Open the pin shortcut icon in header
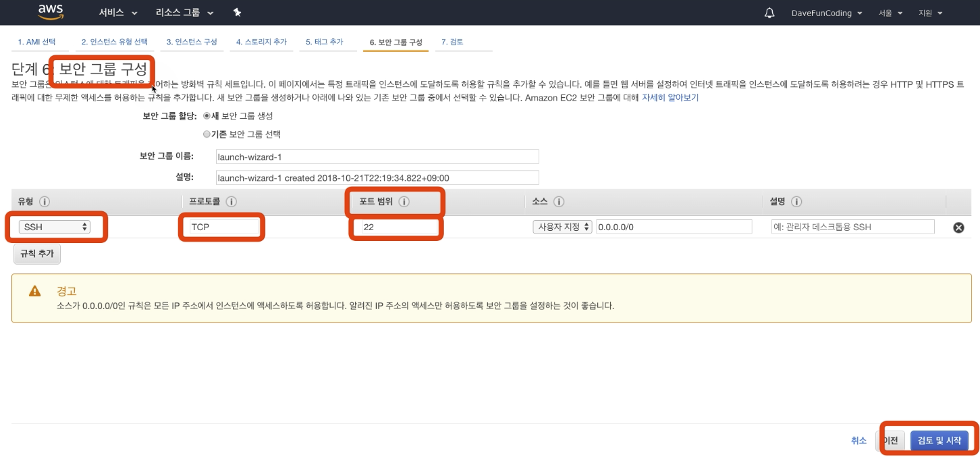 click(x=237, y=13)
